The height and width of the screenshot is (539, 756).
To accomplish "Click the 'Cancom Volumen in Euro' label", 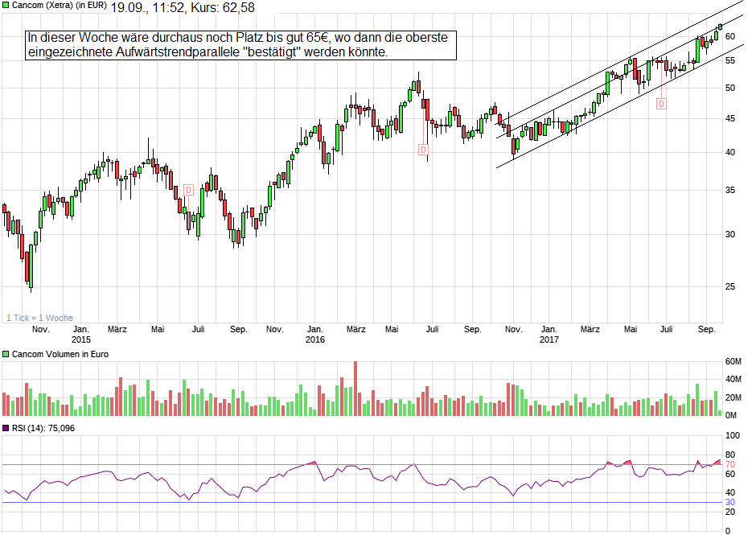I will coord(60,354).
